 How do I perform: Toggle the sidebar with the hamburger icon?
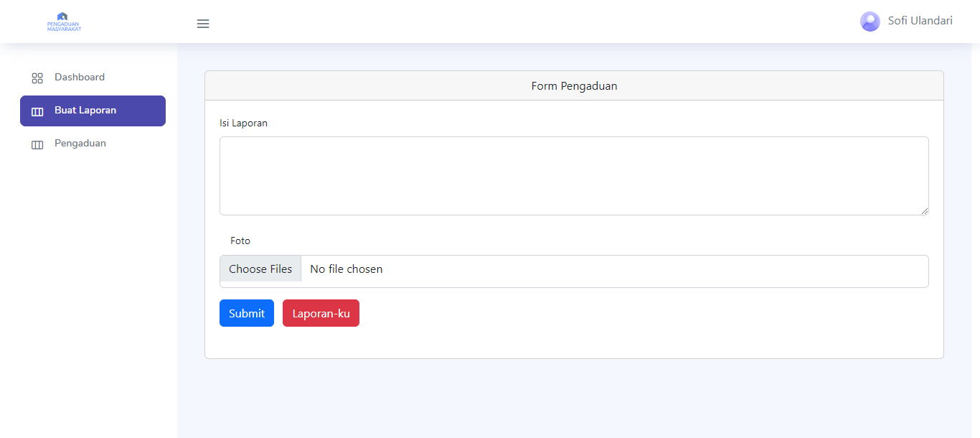tap(203, 24)
